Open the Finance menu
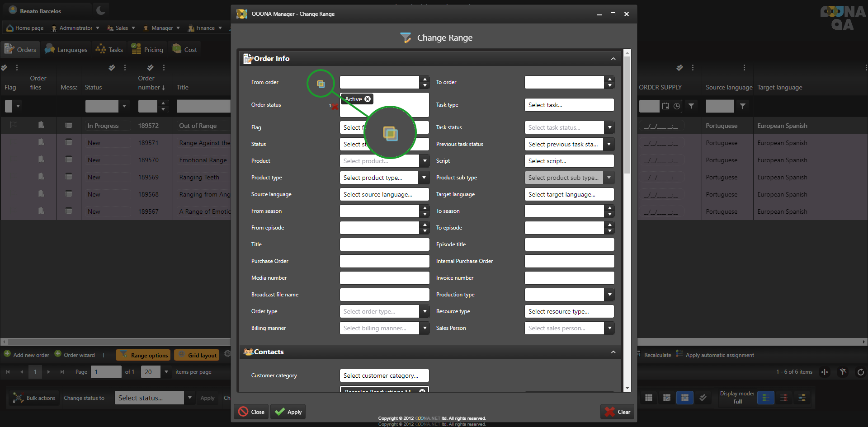 click(x=205, y=28)
